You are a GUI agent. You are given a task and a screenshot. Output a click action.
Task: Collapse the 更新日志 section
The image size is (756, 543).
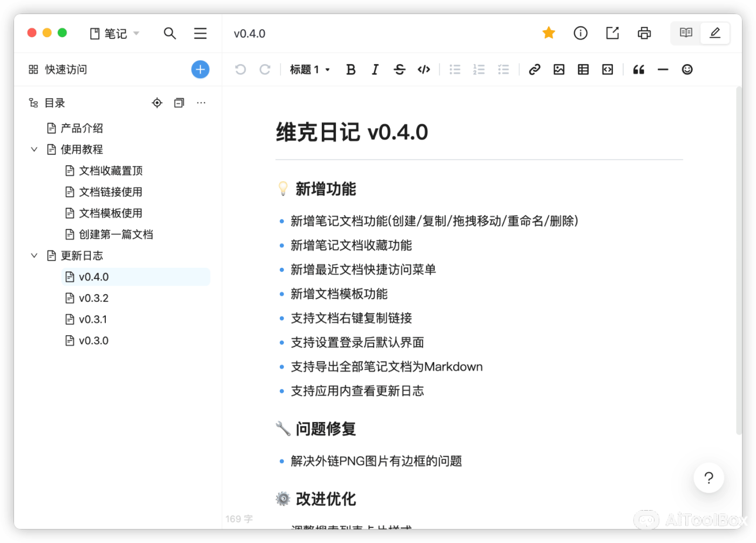[33, 255]
